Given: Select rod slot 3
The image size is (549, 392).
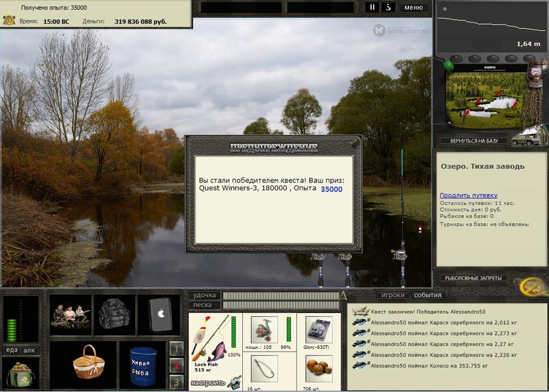Looking at the screenshot, I should pyautogui.click(x=176, y=382).
